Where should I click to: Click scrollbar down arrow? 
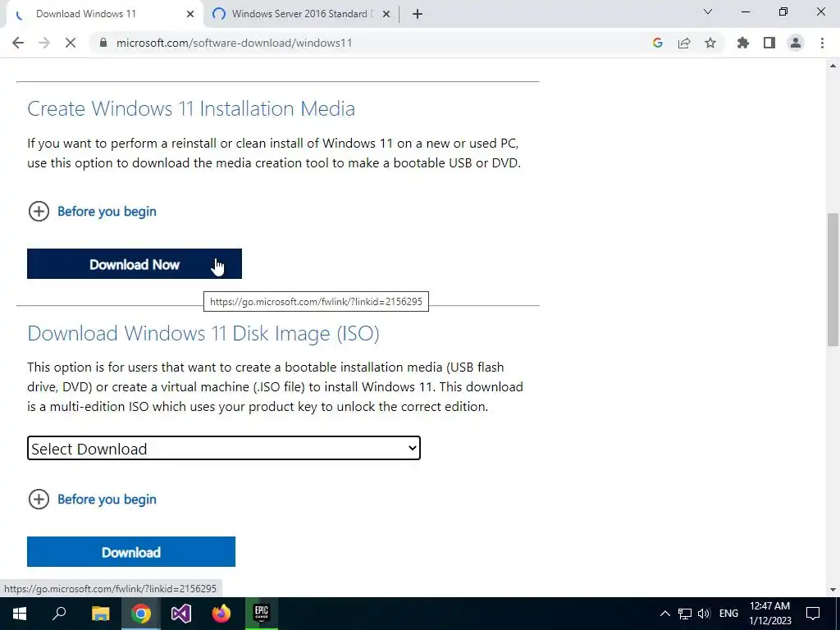[x=833, y=590]
